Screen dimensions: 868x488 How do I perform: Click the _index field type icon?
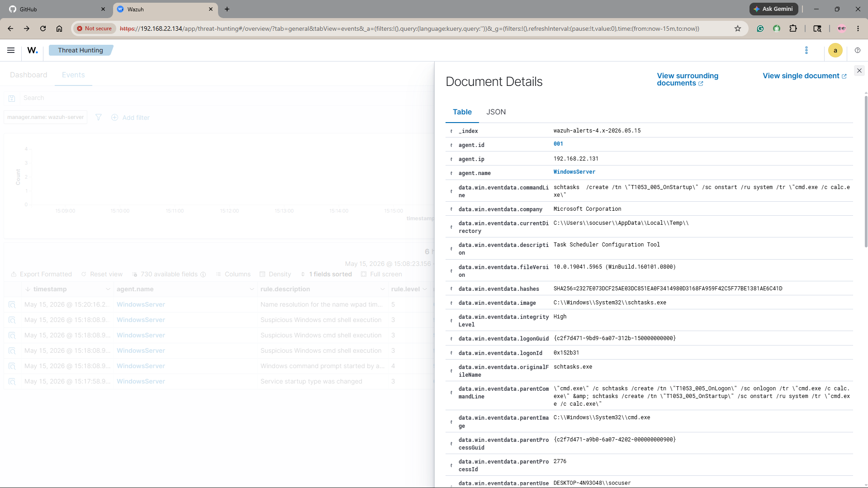[x=451, y=131]
